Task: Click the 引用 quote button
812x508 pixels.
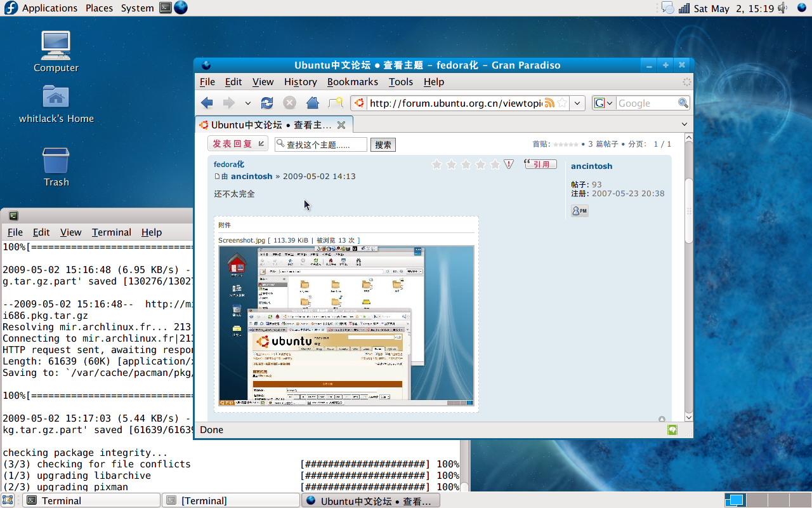Action: 540,164
